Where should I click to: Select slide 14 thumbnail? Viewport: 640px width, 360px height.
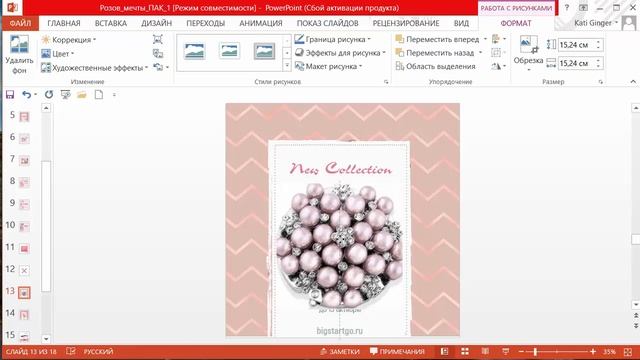(24, 314)
